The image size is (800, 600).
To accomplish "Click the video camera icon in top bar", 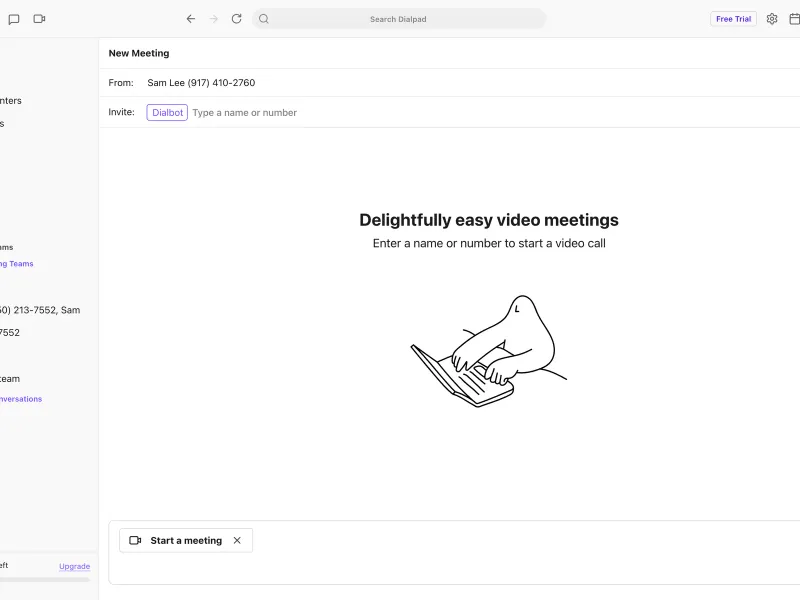I will coord(39,19).
